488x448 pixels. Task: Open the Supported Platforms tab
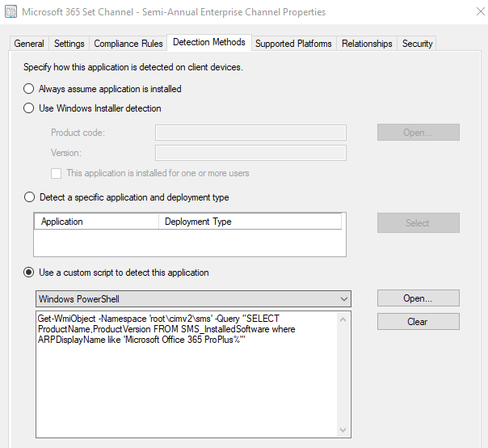(x=293, y=44)
